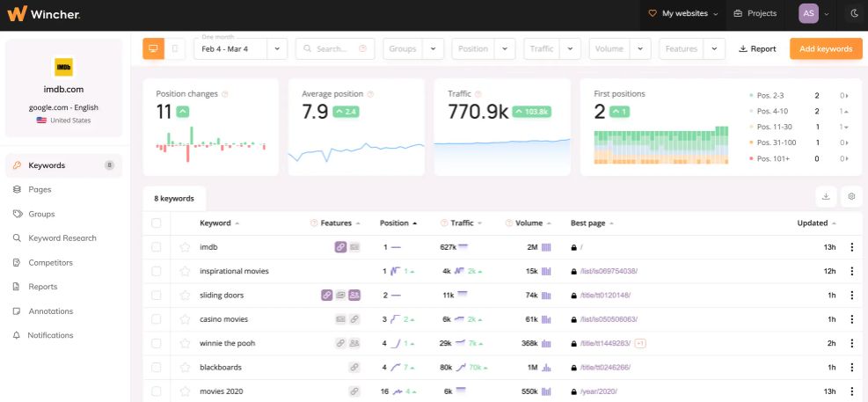868x402 pixels.
Task: Click the table download icon
Action: point(826,196)
